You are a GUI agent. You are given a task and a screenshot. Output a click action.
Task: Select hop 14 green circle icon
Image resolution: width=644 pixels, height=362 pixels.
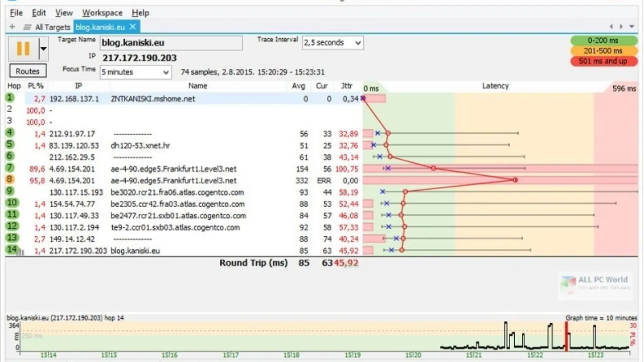(x=12, y=249)
